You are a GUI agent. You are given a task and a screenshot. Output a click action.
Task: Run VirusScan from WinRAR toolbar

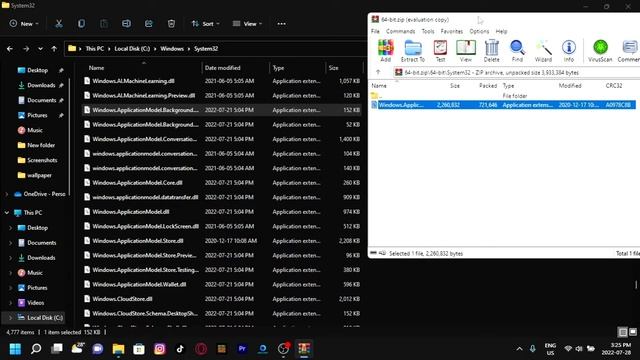(x=600, y=51)
